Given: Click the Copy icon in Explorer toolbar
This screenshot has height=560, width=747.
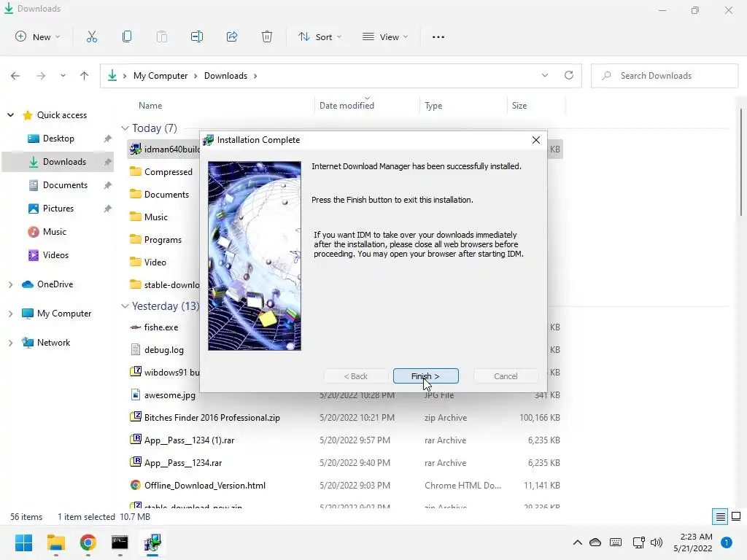Looking at the screenshot, I should [x=127, y=36].
